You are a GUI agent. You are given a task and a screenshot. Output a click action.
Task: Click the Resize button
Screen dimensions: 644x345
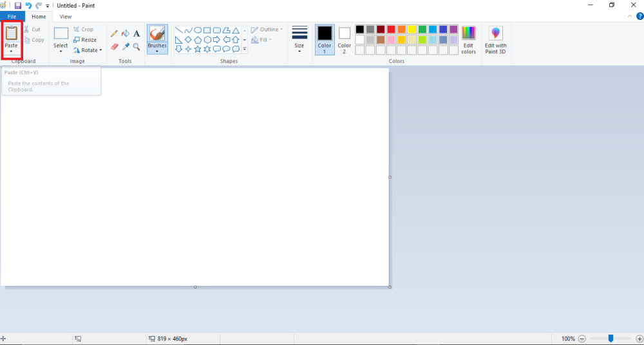(84, 40)
